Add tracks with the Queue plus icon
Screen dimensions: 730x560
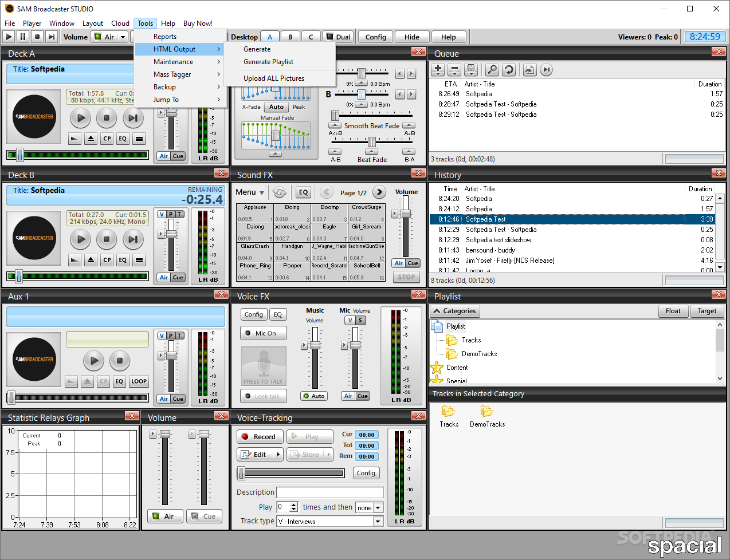pyautogui.click(x=438, y=69)
